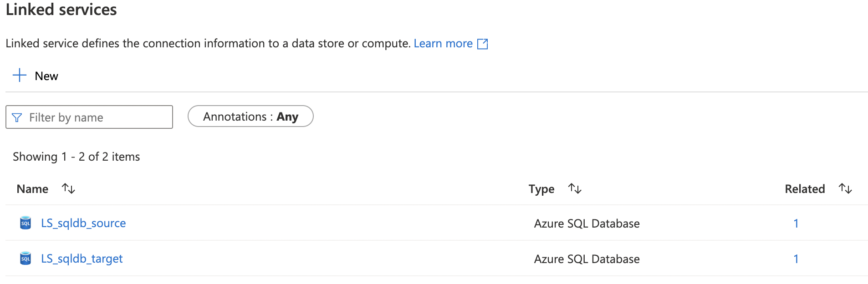
Task: Open the LS_sqldb_source linked service
Action: (x=83, y=223)
